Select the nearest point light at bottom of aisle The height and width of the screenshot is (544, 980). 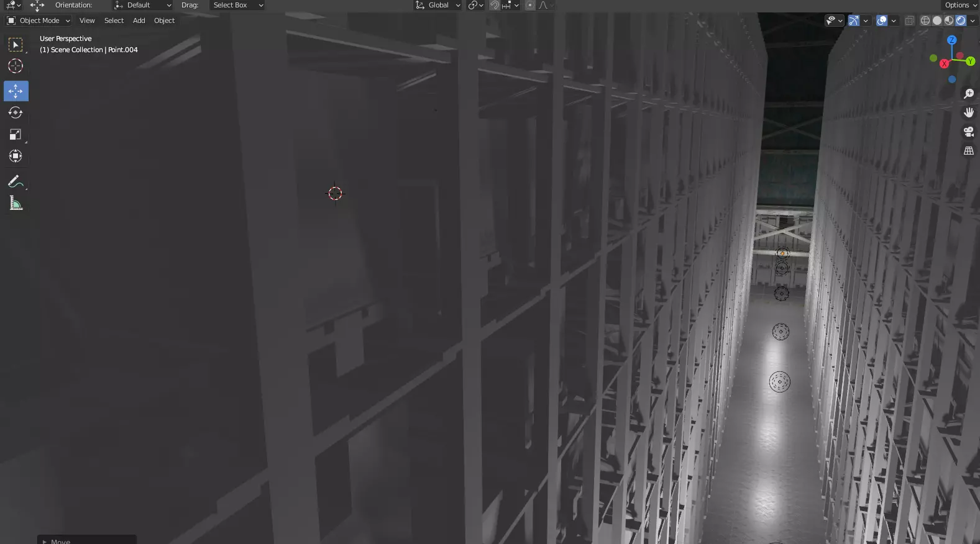pos(779,381)
